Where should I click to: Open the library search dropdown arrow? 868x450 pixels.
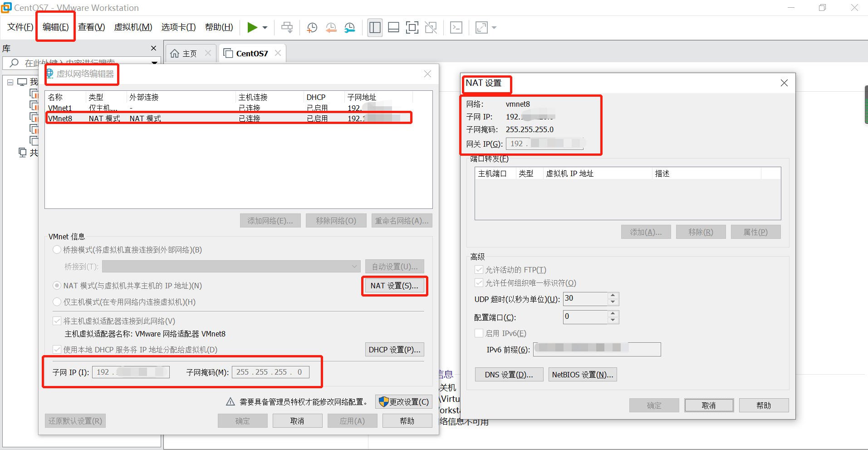pos(154,63)
